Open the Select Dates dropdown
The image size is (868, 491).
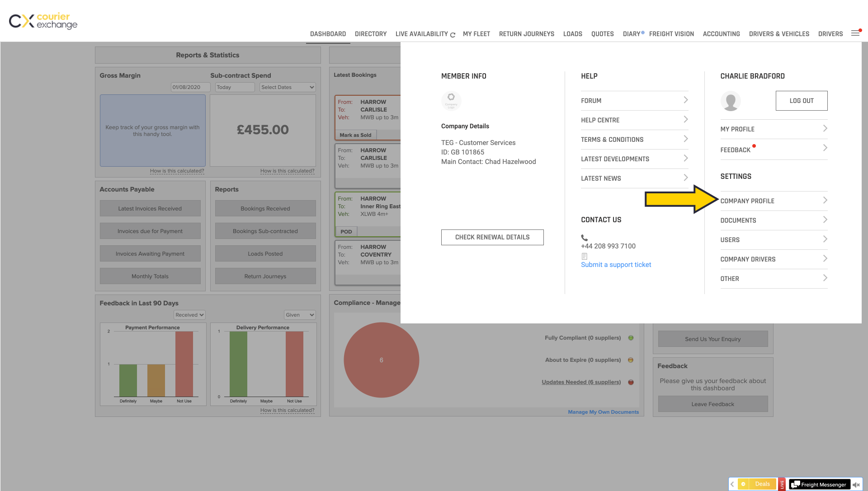288,87
